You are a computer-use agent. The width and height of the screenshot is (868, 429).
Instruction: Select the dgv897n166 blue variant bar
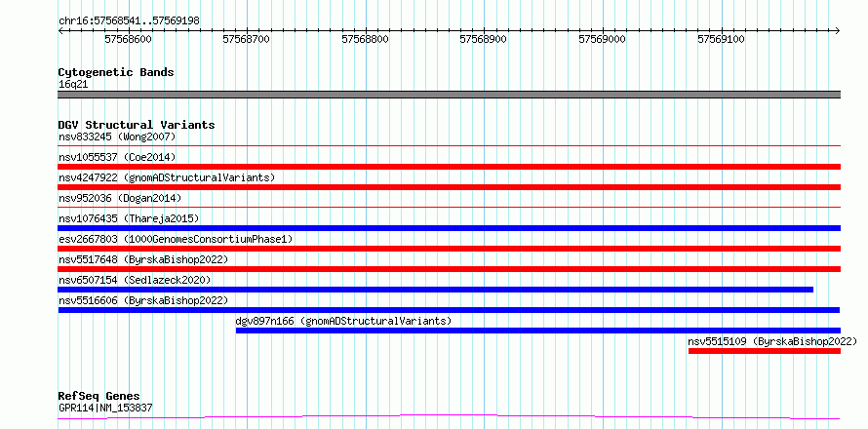(x=538, y=331)
